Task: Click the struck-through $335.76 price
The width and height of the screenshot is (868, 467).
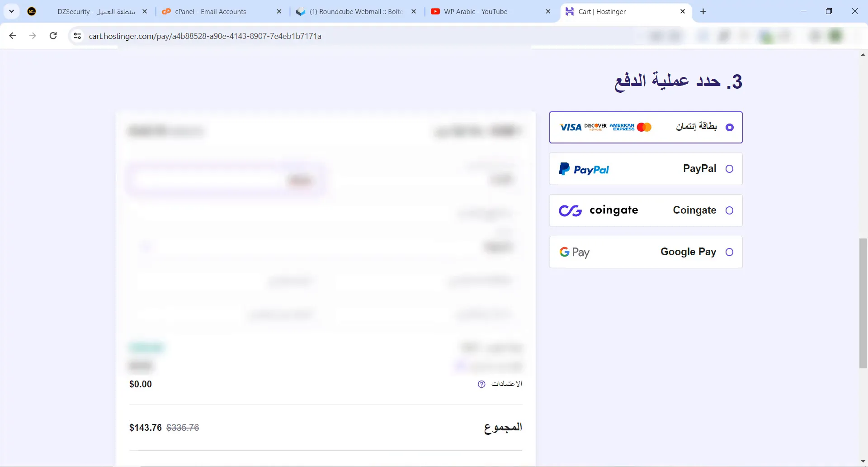Action: coord(183,428)
